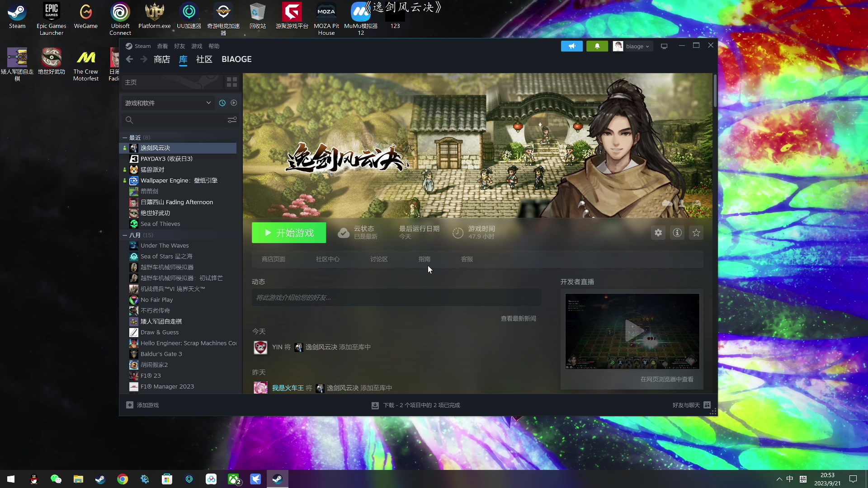
Task: Open Epic Games Launcher desktop icon
Action: [52, 19]
